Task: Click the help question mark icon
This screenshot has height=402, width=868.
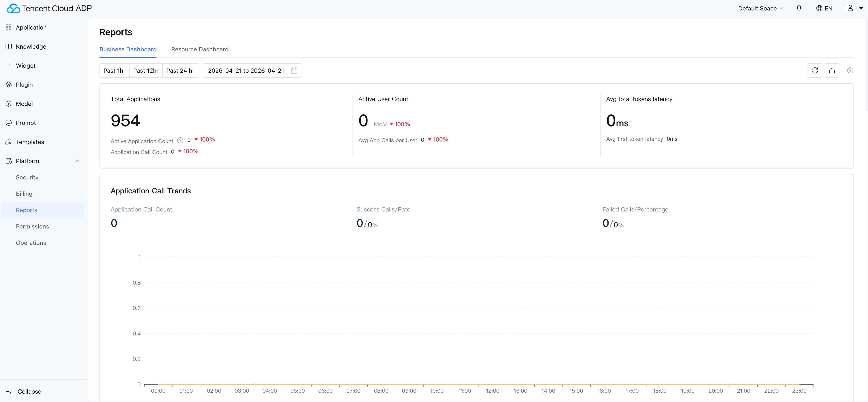Action: (850, 70)
